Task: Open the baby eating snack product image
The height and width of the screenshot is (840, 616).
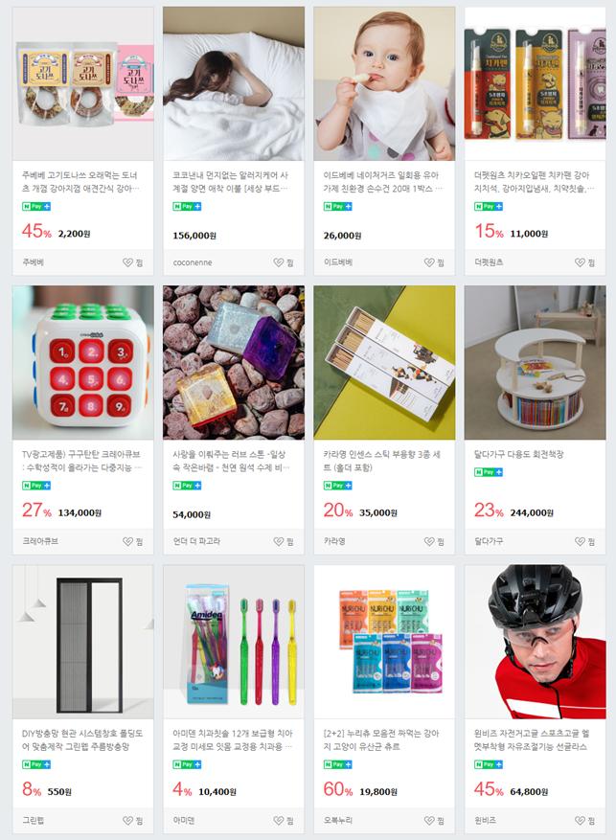Action: pos(384,83)
